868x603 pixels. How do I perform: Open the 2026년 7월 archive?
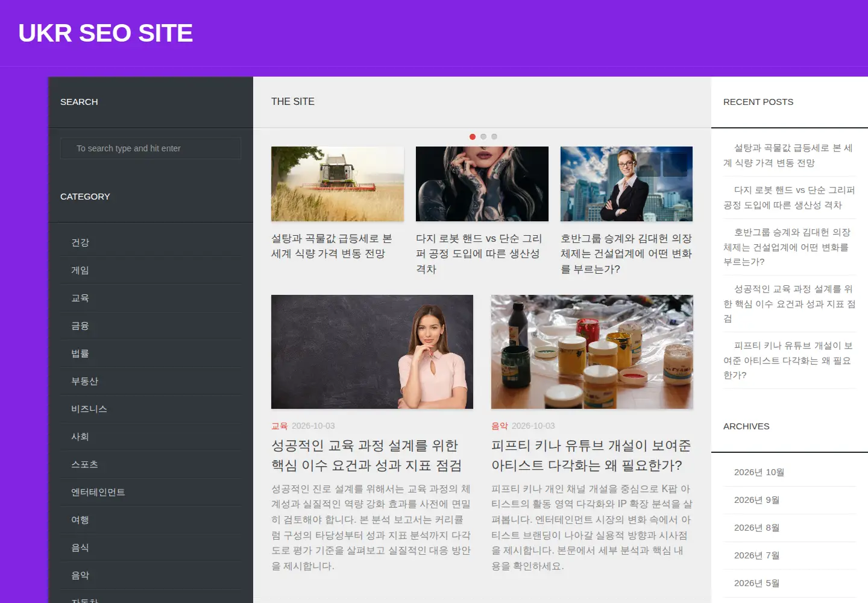[x=756, y=555]
